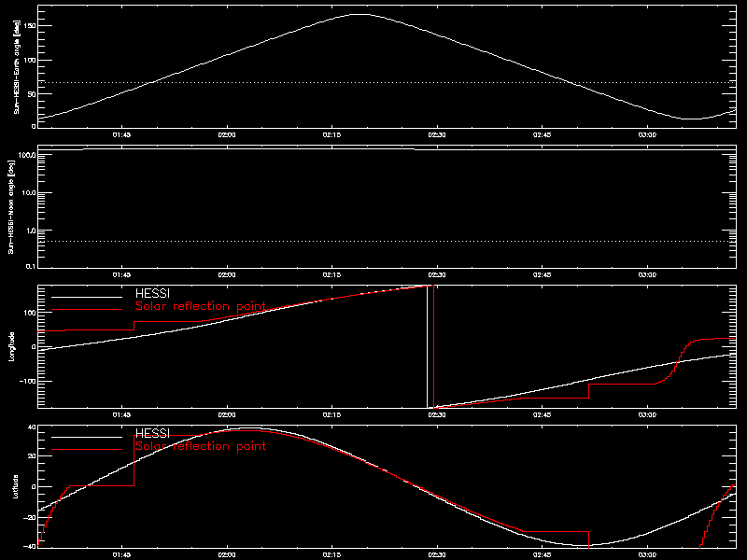Image resolution: width=747 pixels, height=560 pixels.
Task: Select the HESSI legend text in Longitude plot
Action: coord(152,293)
